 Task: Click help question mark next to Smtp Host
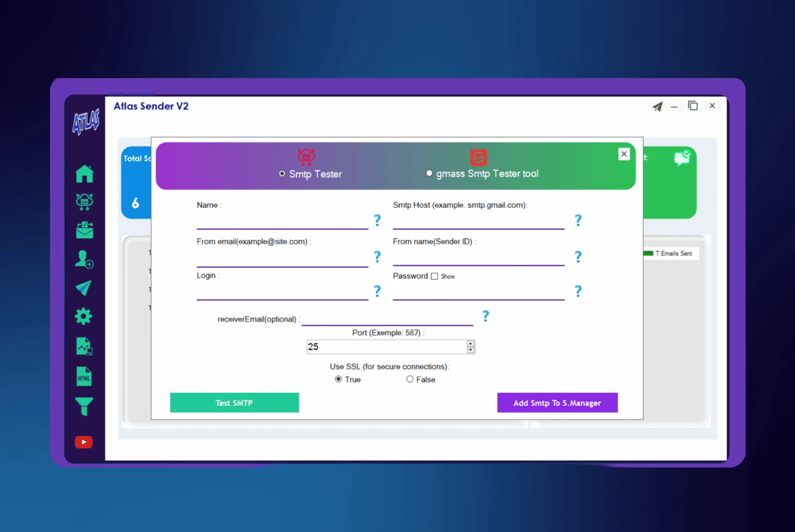578,220
